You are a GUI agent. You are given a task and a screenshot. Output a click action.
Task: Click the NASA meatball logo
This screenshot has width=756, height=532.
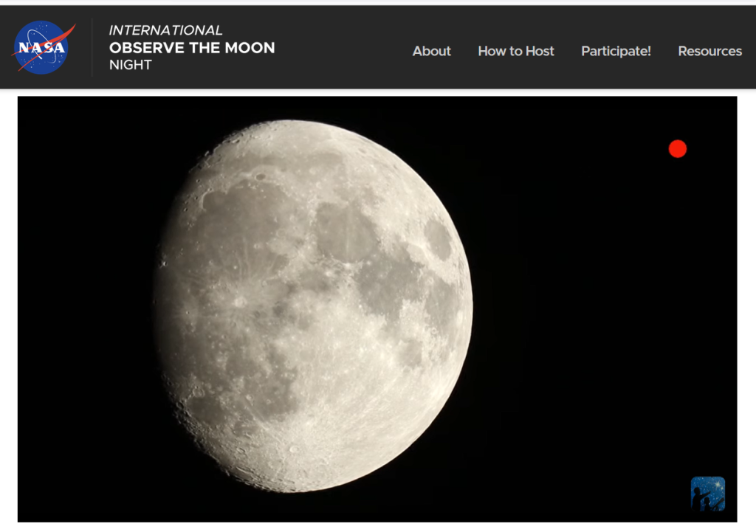(x=43, y=48)
